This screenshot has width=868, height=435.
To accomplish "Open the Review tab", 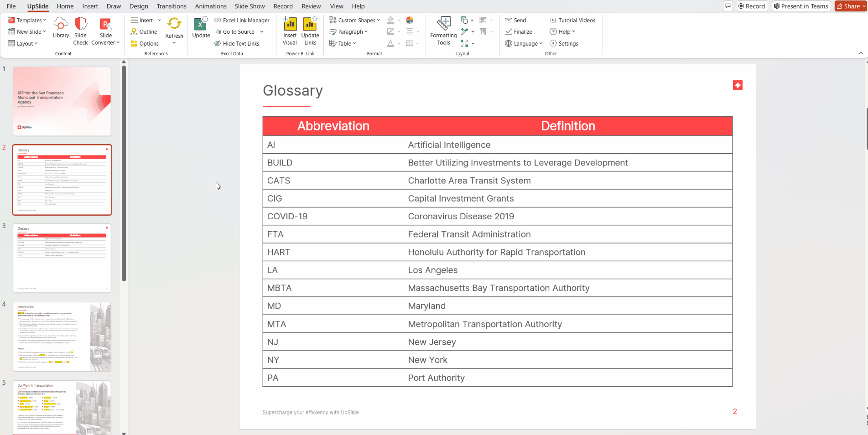I will pos(311,6).
